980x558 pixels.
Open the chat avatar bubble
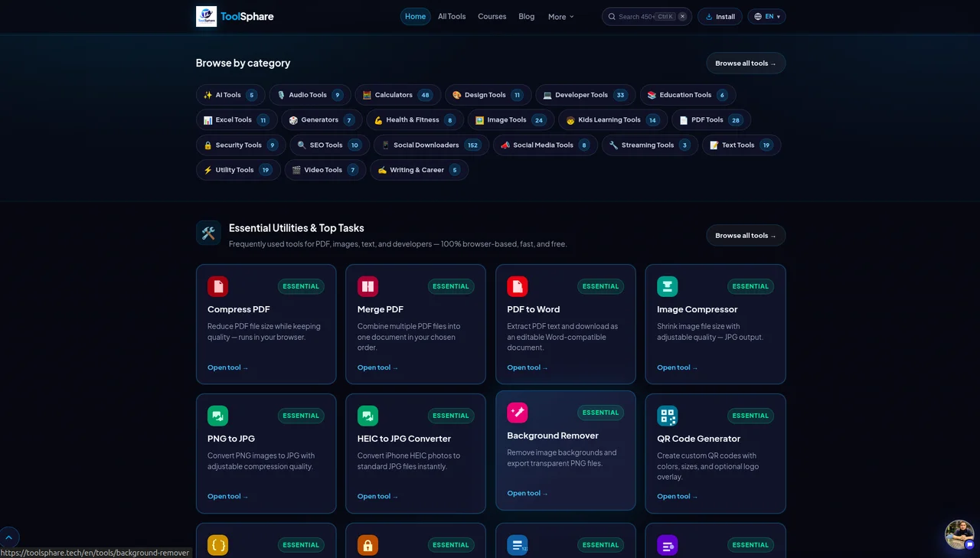pos(959,534)
